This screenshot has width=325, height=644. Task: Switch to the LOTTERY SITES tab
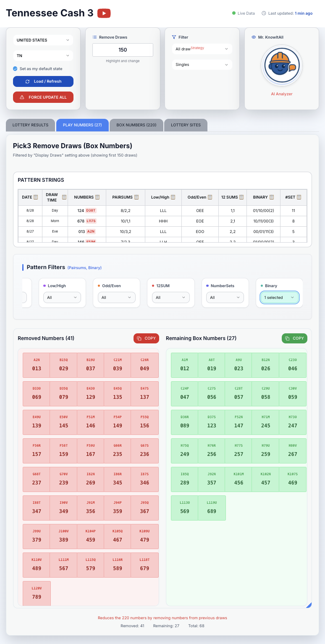point(186,125)
